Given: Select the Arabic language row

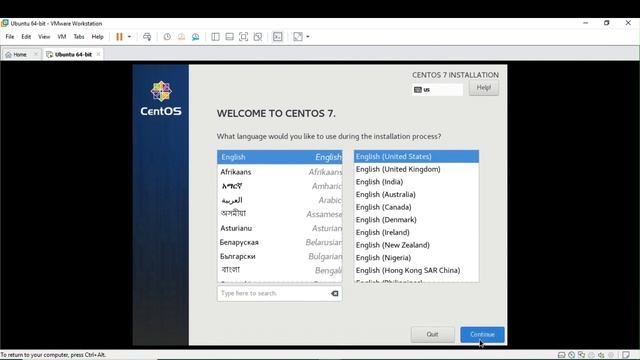Looking at the screenshot, I should tap(280, 200).
